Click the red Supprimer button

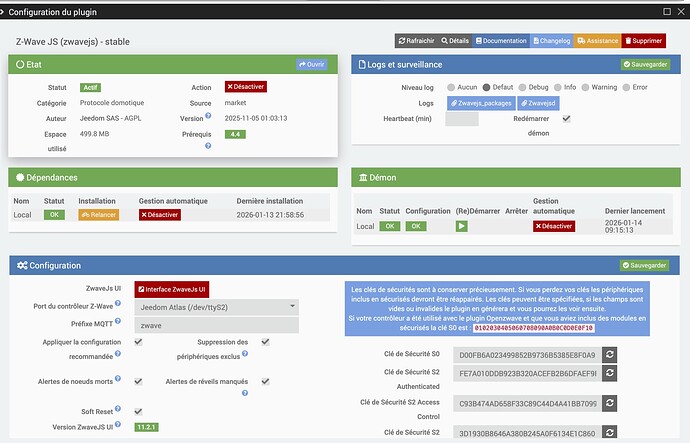coord(643,41)
